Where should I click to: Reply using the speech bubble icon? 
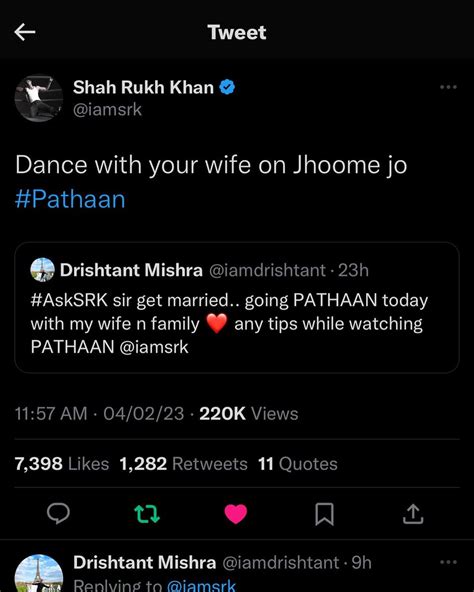pos(58,513)
